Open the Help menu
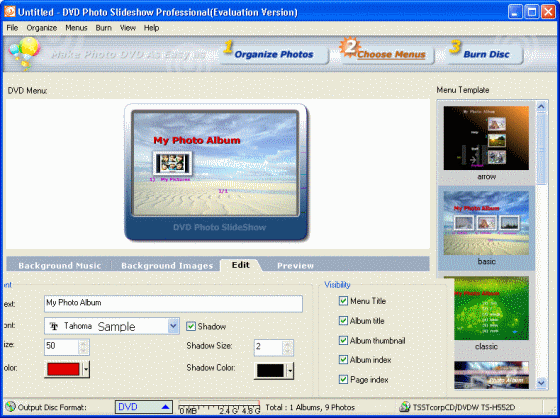Image resolution: width=560 pixels, height=418 pixels. (x=151, y=28)
